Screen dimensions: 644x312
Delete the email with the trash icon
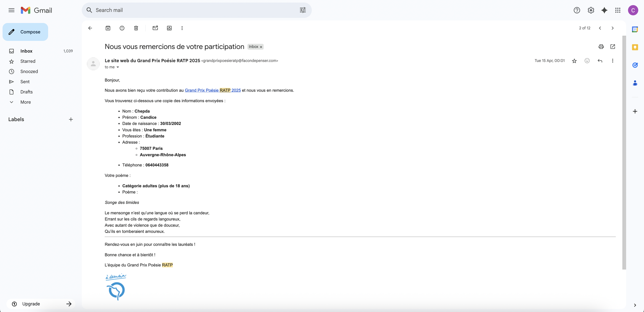point(136,28)
